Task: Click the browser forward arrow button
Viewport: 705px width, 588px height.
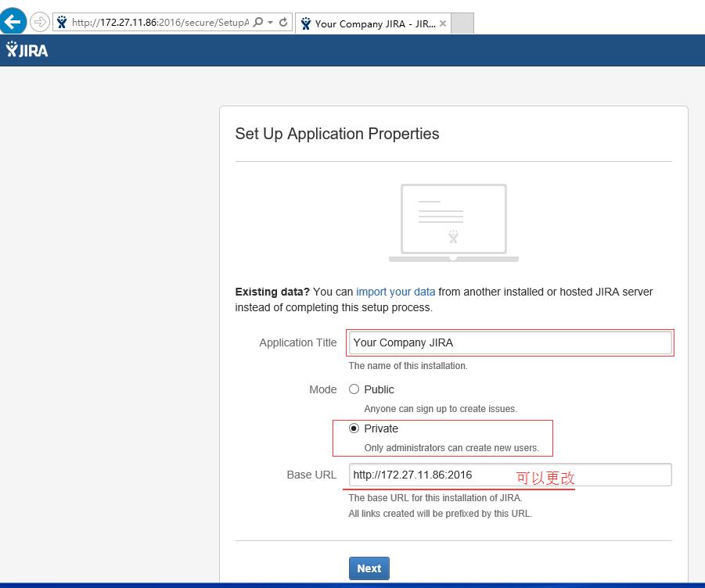Action: tap(40, 22)
